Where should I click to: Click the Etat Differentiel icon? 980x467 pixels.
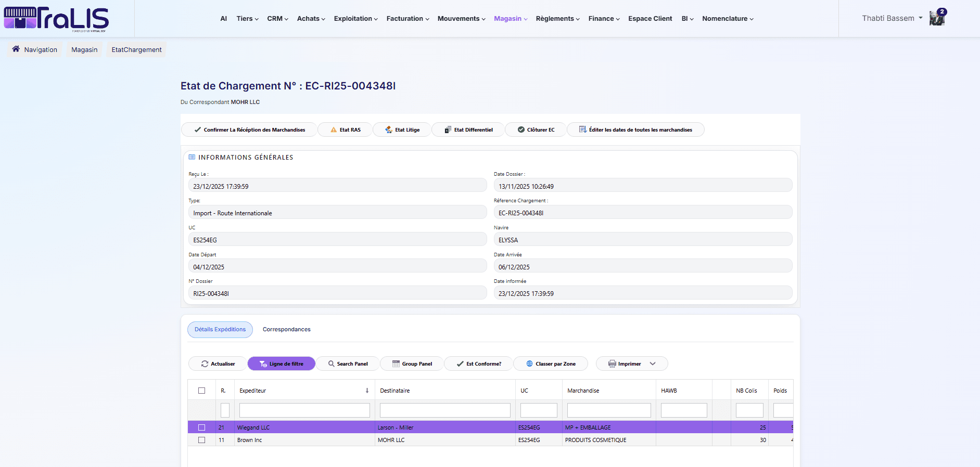point(448,129)
